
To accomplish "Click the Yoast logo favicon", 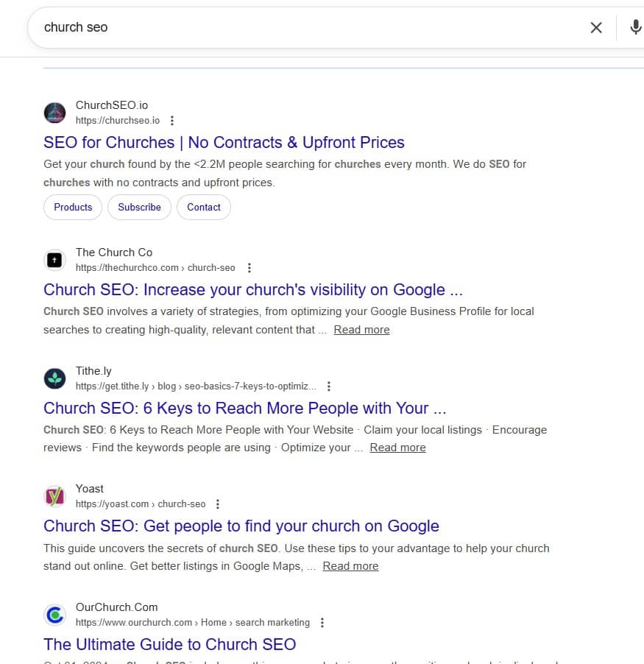I will [x=54, y=496].
